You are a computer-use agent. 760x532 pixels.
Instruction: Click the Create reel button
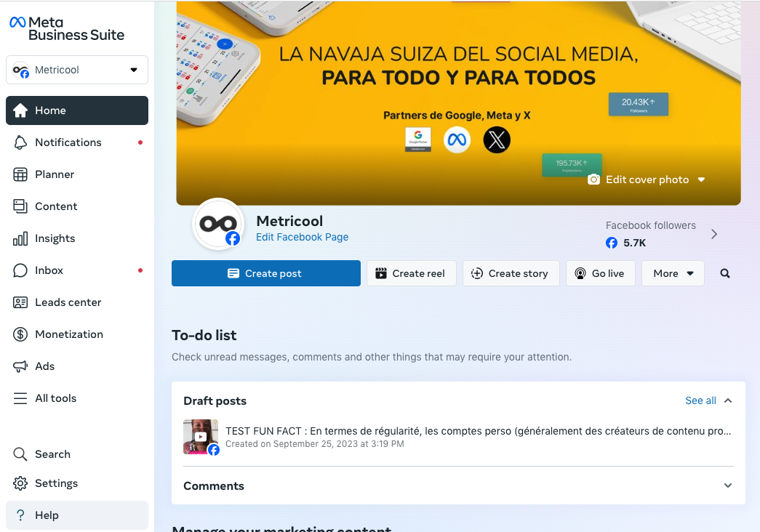pyautogui.click(x=412, y=273)
